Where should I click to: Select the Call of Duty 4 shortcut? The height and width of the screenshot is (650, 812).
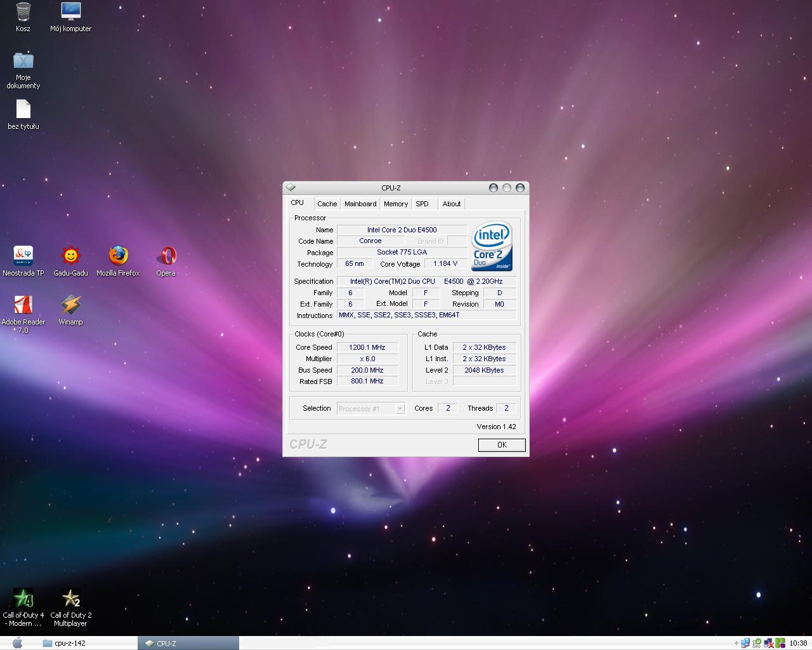[x=23, y=607]
